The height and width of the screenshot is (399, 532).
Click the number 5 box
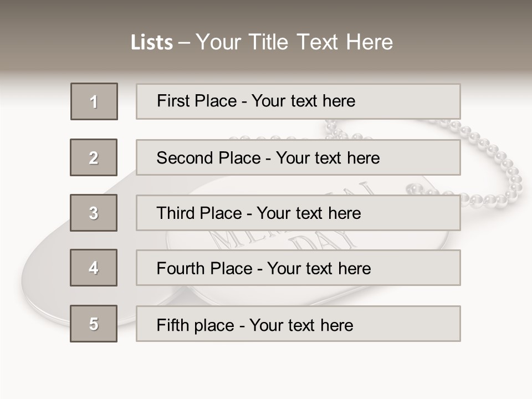94,324
